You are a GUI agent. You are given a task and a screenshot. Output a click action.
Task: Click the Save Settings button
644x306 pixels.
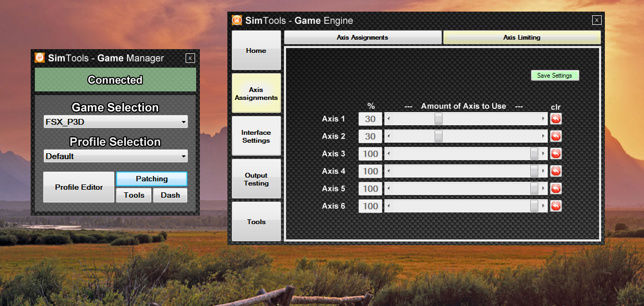coord(555,76)
